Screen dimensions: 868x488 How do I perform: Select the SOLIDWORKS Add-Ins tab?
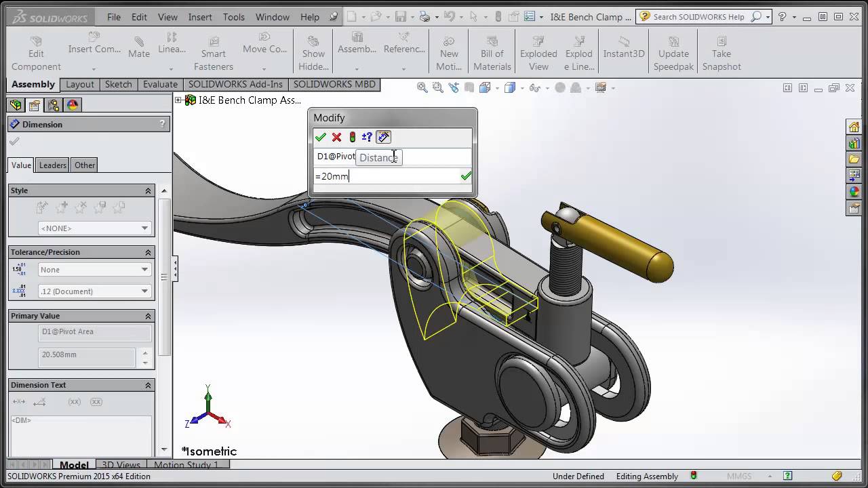236,85
